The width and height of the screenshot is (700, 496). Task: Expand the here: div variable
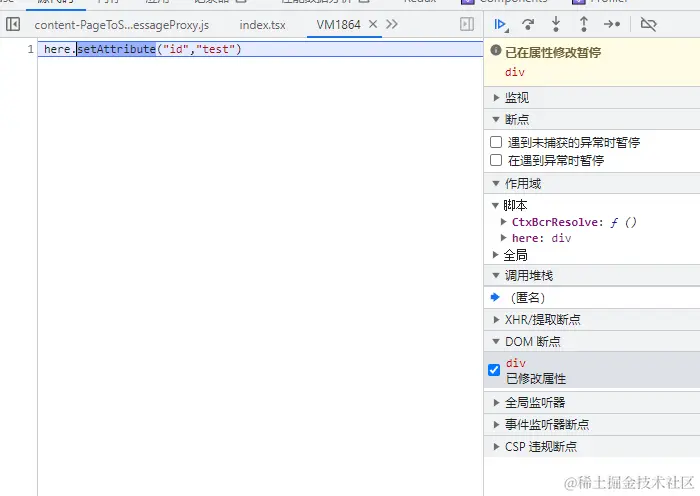point(504,238)
